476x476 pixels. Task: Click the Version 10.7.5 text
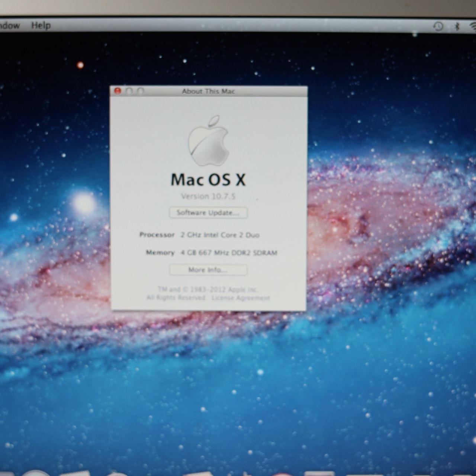(208, 196)
